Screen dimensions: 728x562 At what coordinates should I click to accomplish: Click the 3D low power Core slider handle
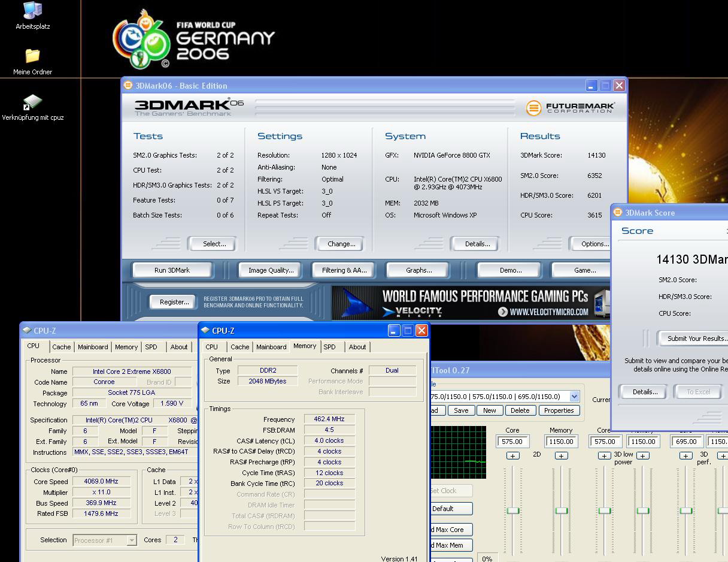(605, 510)
